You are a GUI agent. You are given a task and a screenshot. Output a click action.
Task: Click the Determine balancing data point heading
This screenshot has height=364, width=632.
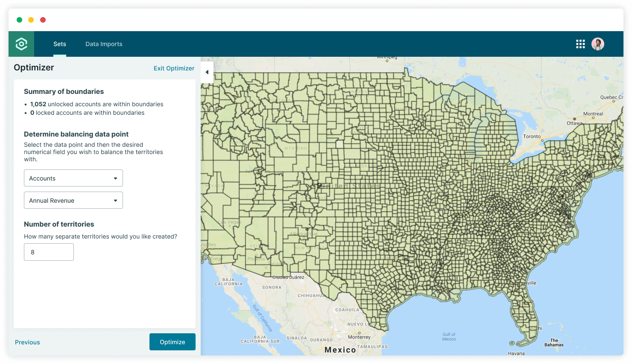tap(76, 134)
